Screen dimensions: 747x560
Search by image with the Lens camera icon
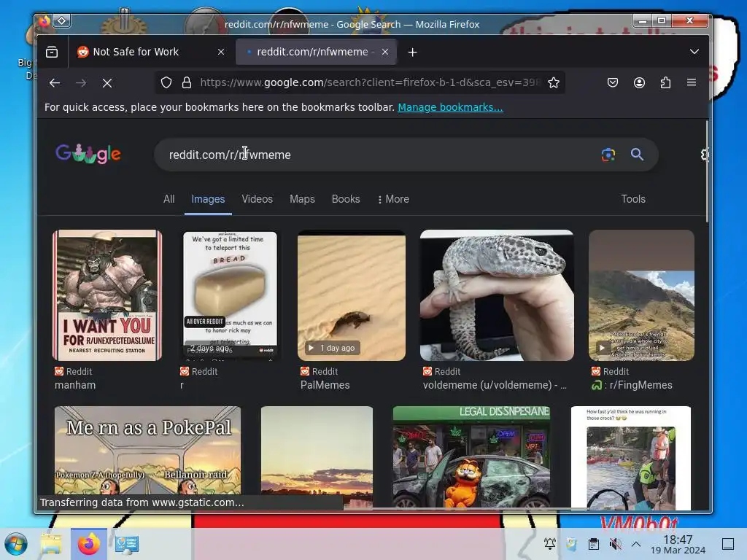pos(608,155)
